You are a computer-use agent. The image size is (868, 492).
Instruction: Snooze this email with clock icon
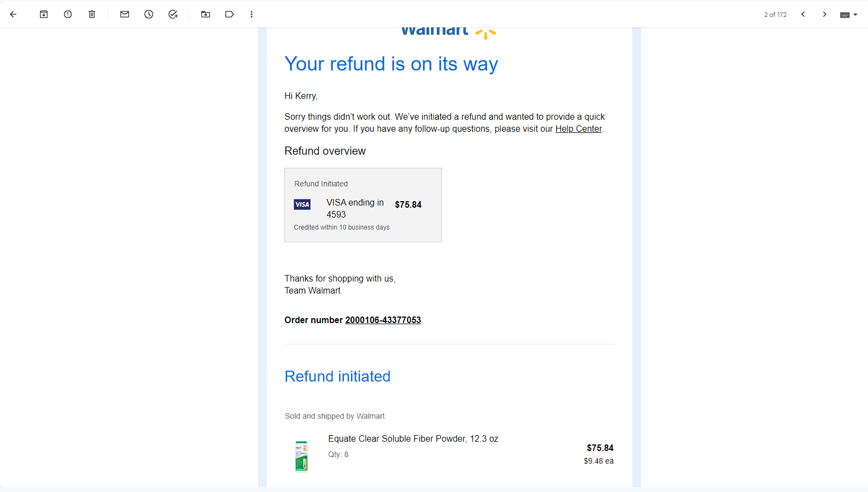pos(149,14)
